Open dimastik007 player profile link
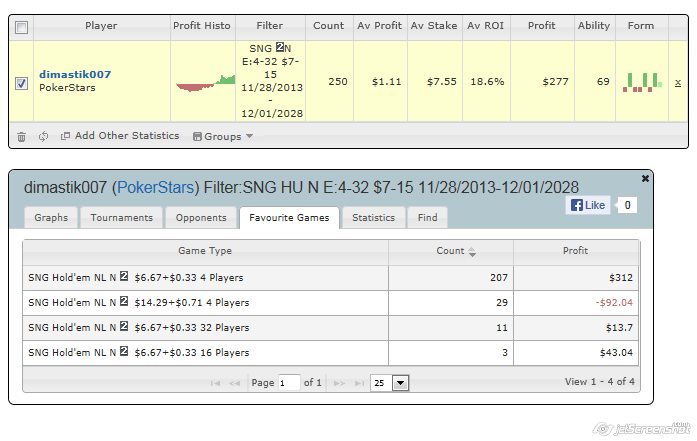Screen dimensions: 697x441 (75, 74)
